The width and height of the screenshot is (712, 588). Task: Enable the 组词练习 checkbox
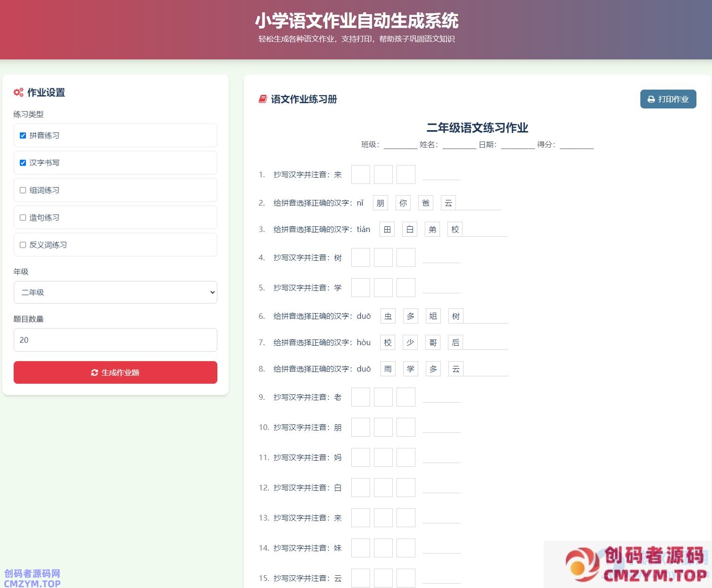(23, 190)
